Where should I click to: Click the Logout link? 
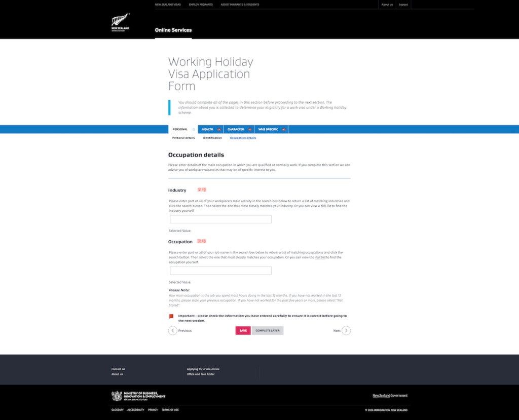click(x=403, y=5)
